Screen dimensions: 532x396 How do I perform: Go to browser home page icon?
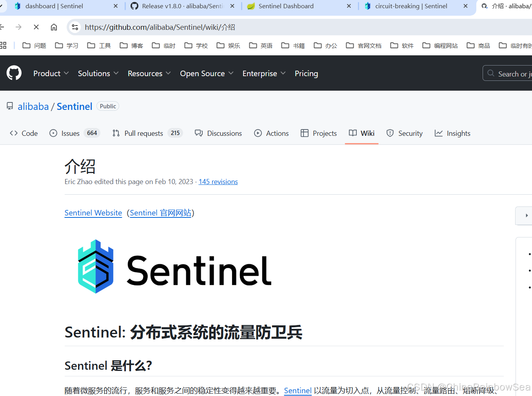(54, 27)
